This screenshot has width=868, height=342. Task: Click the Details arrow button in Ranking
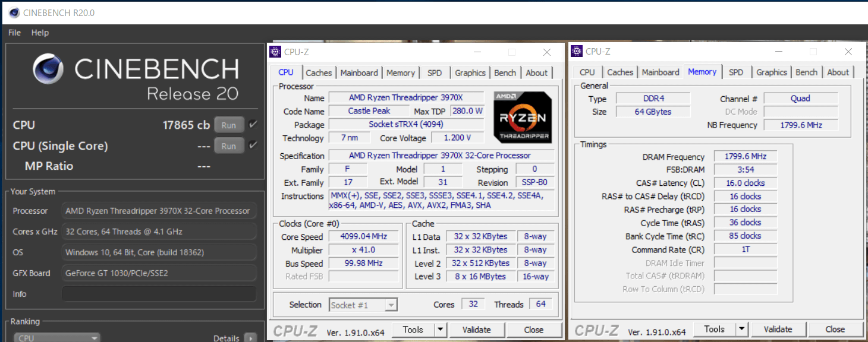[x=251, y=338]
